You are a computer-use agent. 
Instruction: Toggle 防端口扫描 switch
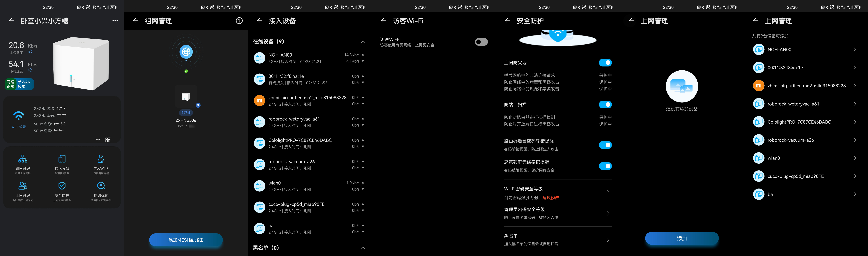pos(605,105)
